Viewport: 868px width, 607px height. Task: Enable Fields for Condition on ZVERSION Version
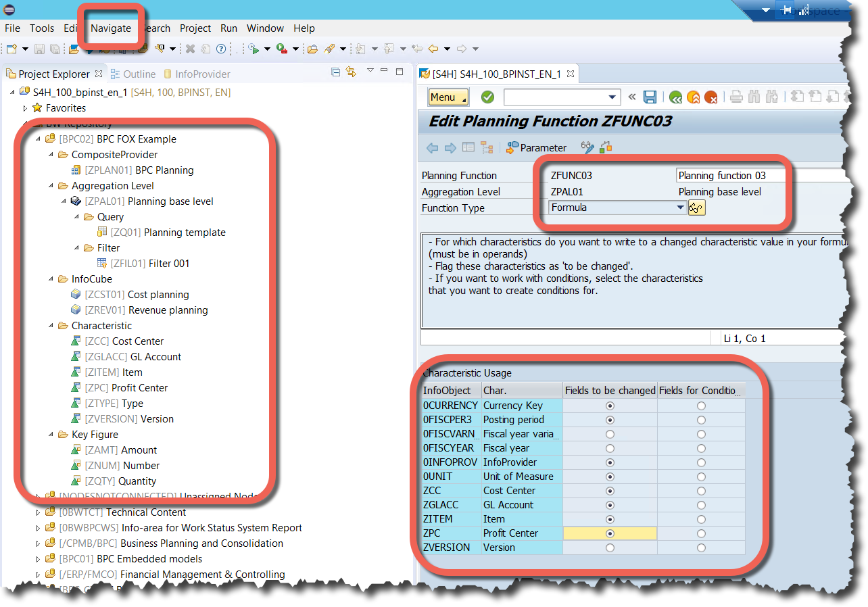coord(701,547)
